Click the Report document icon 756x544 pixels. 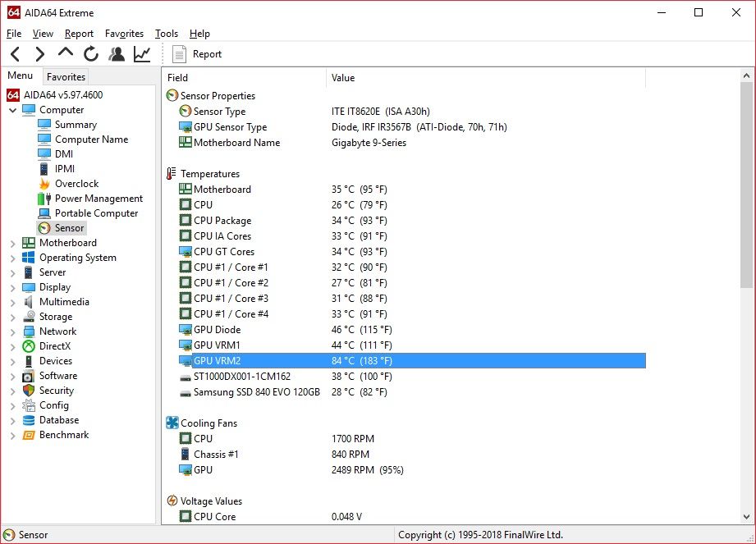tap(179, 54)
